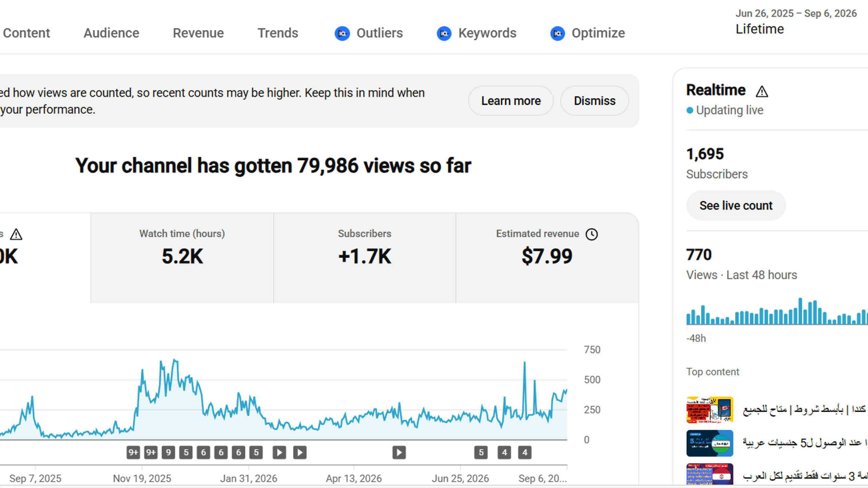
Task: Open the Revenue tab
Action: click(198, 33)
